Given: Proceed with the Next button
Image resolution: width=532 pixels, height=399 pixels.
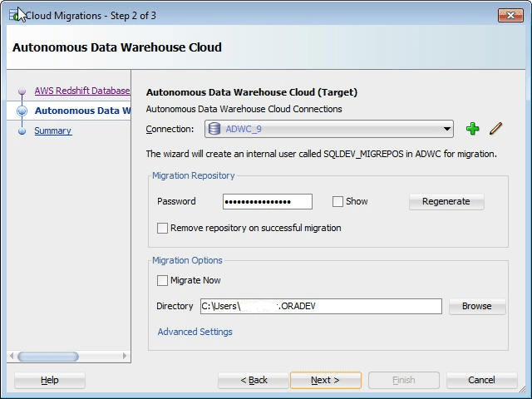Looking at the screenshot, I should tap(325, 380).
